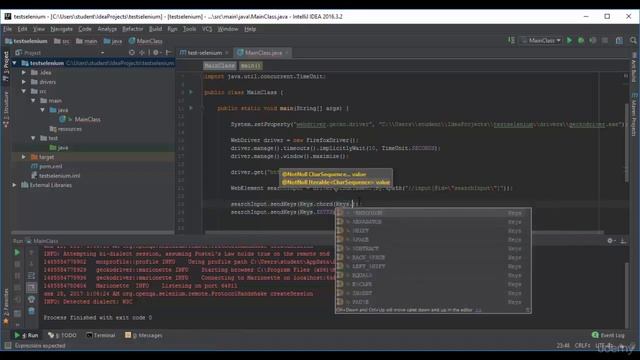Click the java breadcrumb in navigation bar
This screenshot has width=640, height=360.
(x=113, y=41)
